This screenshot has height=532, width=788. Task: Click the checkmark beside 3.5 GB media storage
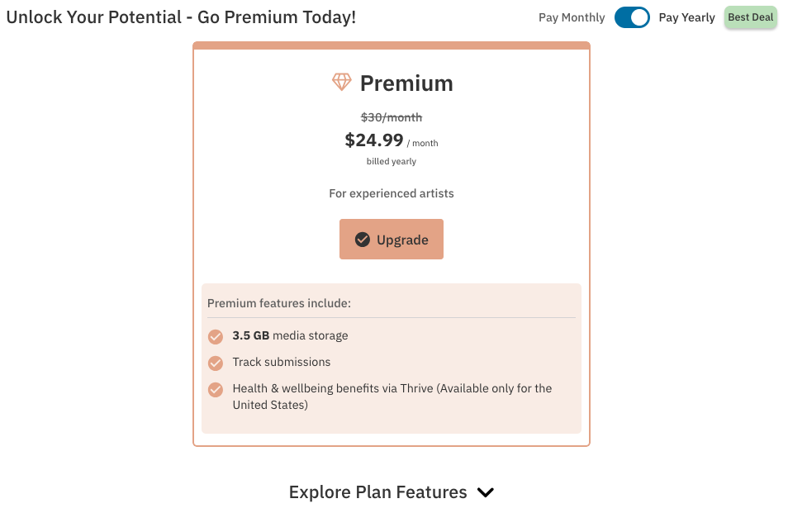pos(216,336)
